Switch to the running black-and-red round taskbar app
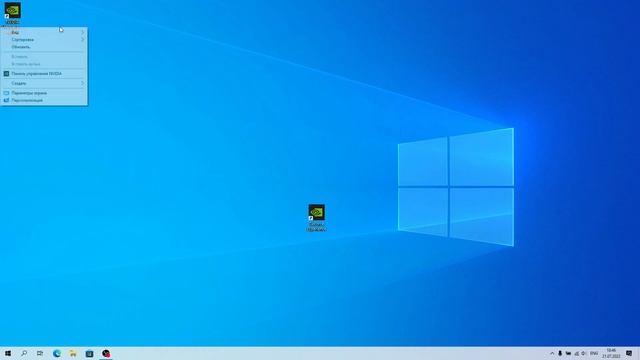 pos(106,353)
